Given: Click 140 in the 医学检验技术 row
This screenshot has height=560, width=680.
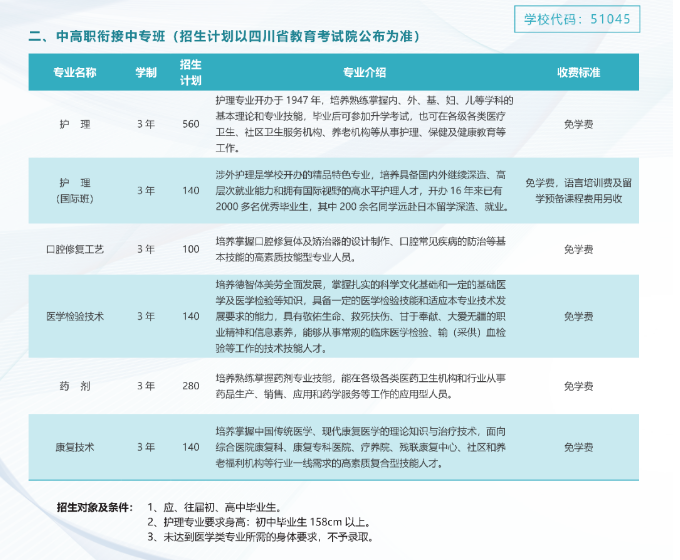Looking at the screenshot, I should (x=191, y=317).
